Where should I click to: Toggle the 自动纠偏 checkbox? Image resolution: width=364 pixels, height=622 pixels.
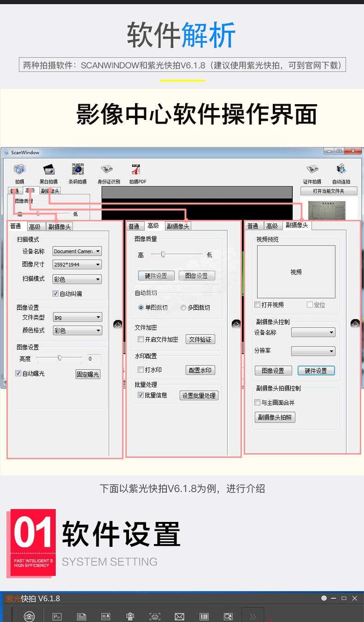[56, 293]
